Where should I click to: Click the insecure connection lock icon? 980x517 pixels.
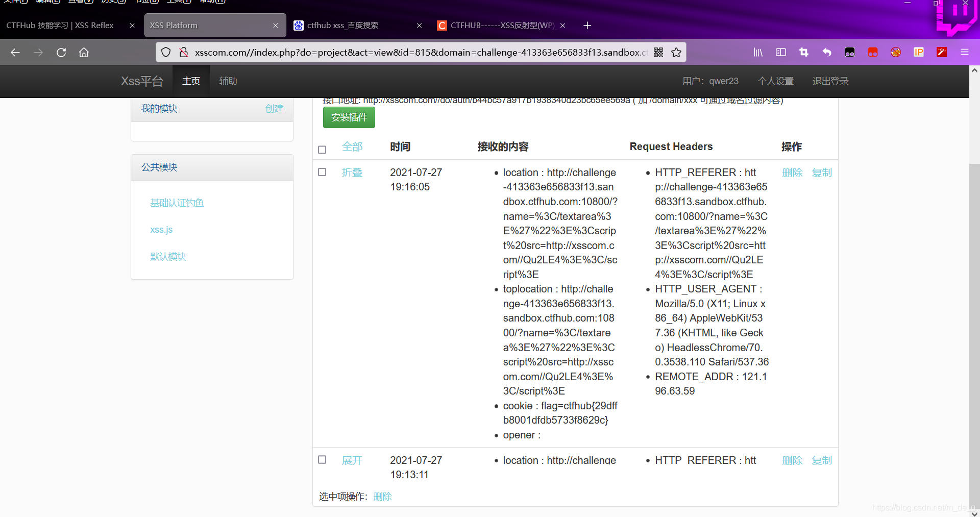pos(184,53)
